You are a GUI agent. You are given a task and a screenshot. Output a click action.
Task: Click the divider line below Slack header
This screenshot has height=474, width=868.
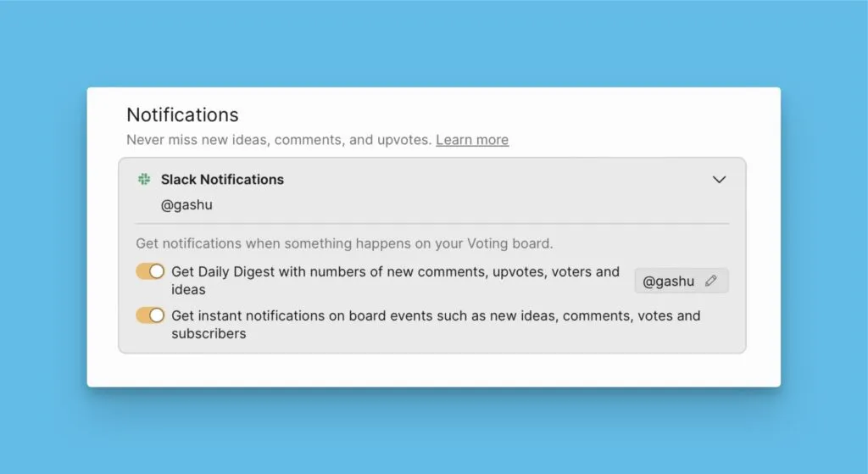[x=432, y=224]
